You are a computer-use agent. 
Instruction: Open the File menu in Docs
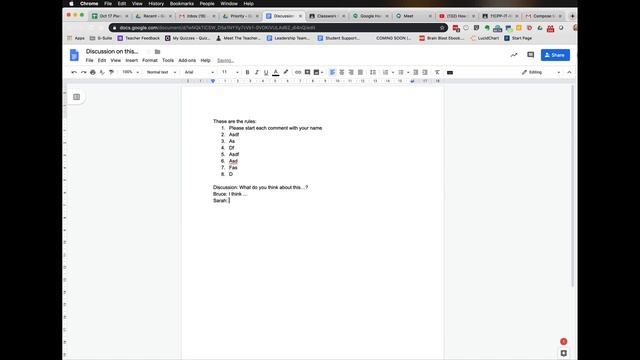(x=89, y=60)
